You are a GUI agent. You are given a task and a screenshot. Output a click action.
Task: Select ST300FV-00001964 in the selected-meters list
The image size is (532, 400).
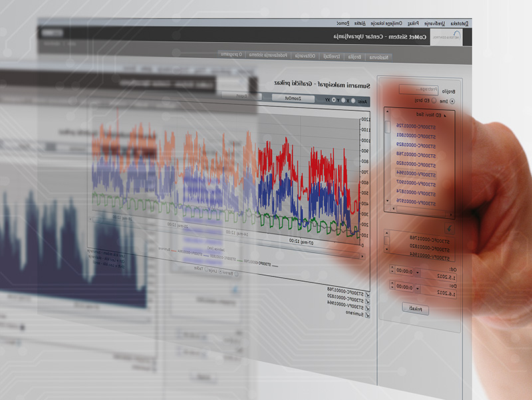(x=429, y=256)
